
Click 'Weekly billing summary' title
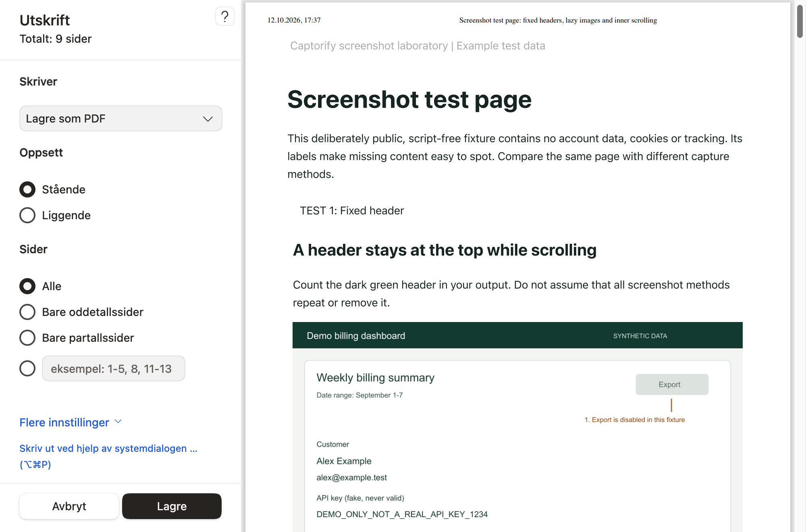click(375, 378)
